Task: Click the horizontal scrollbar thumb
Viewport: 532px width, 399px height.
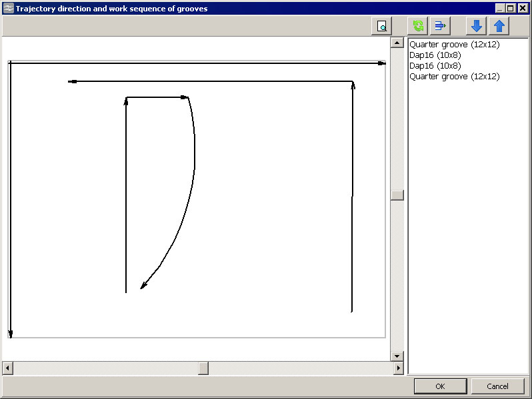Action: click(x=203, y=368)
